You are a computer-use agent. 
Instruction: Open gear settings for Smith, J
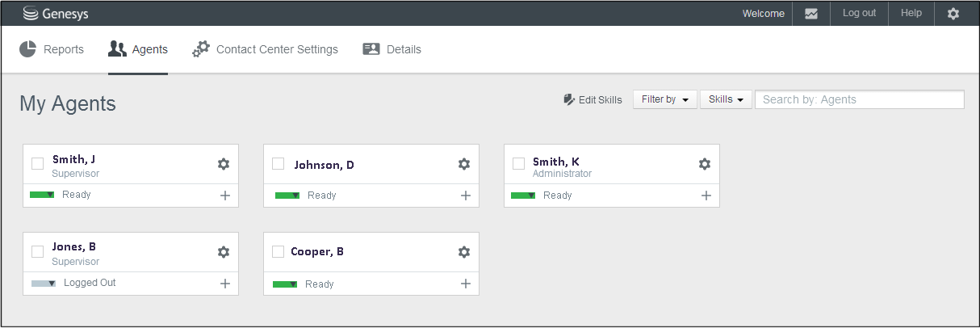coord(224,164)
